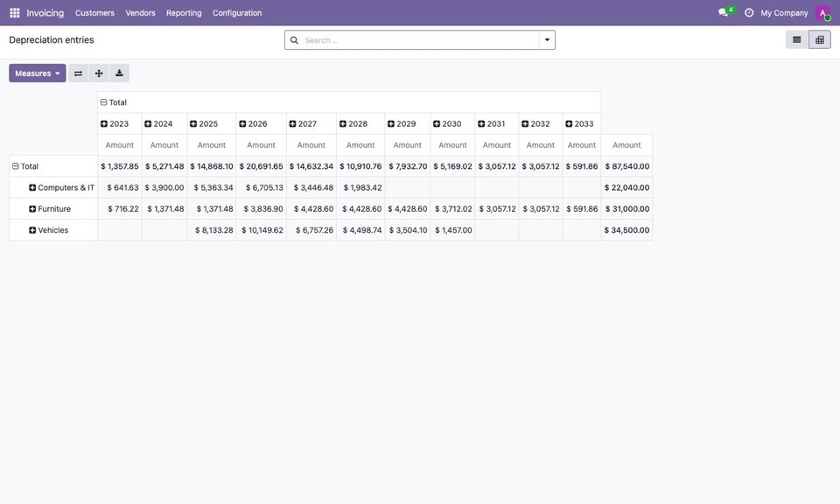840x504 pixels.
Task: Toggle the search options dropdown arrow
Action: [547, 40]
